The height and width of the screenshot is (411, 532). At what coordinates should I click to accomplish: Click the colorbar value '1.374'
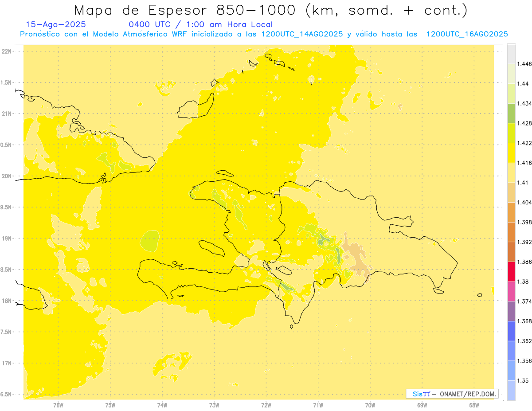[525, 301]
